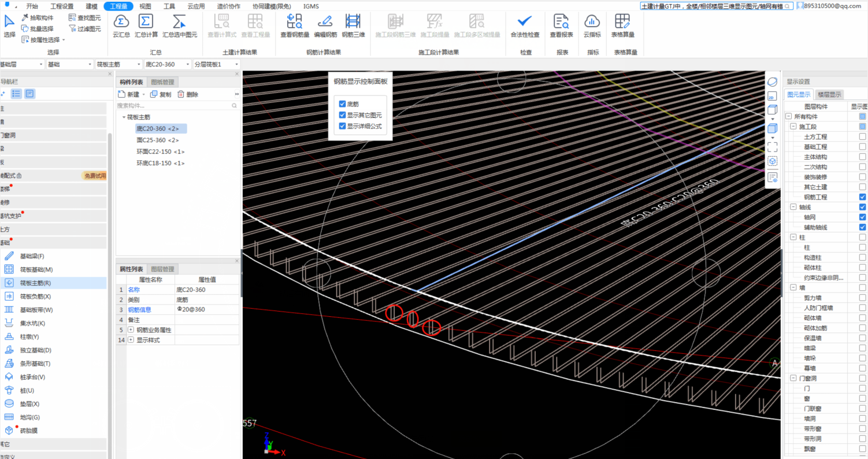The width and height of the screenshot is (868, 459).
Task: Open 查看报表
Action: 561,27
